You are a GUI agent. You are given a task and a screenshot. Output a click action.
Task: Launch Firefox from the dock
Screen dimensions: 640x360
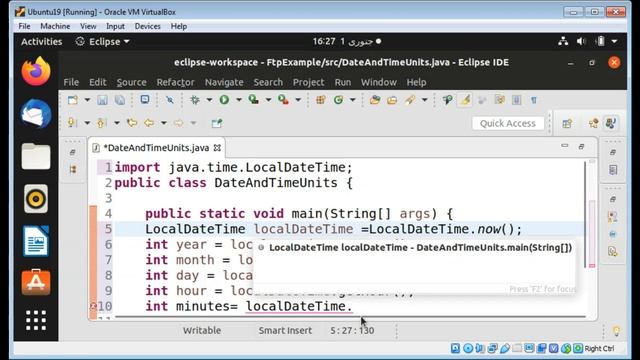click(x=36, y=71)
